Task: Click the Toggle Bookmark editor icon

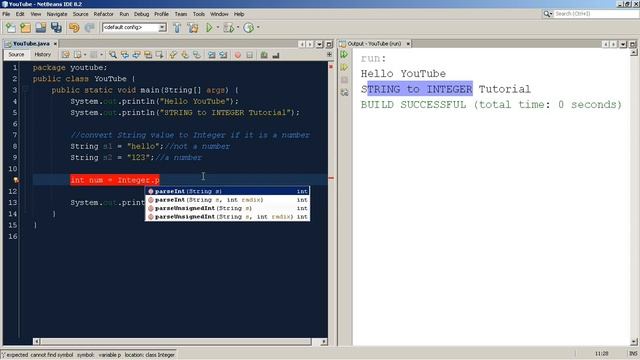Action: (x=197, y=55)
